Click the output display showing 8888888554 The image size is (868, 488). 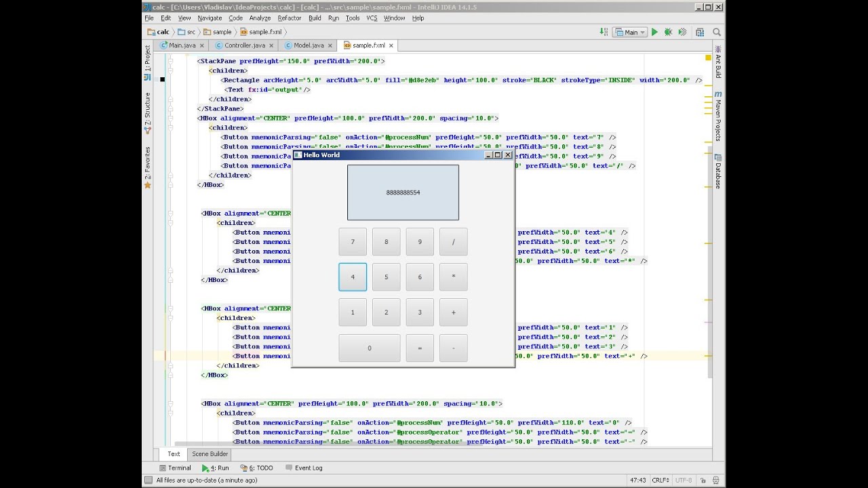403,192
